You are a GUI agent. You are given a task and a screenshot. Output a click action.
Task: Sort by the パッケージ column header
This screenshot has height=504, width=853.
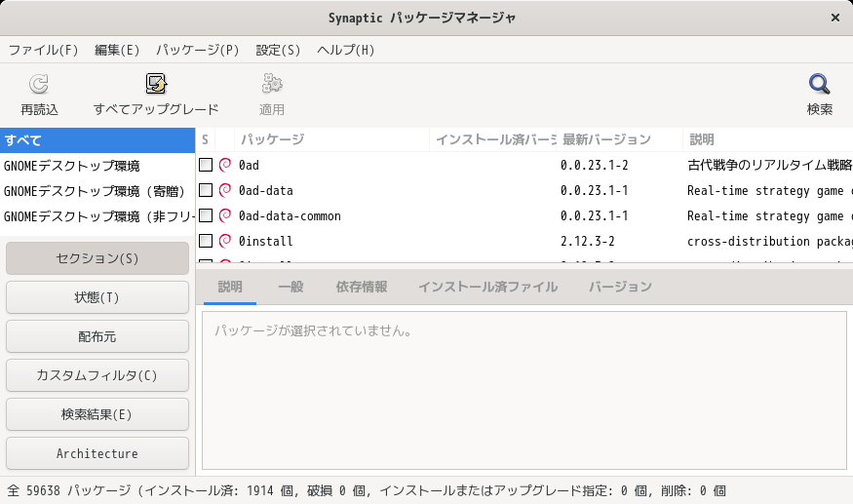click(331, 139)
